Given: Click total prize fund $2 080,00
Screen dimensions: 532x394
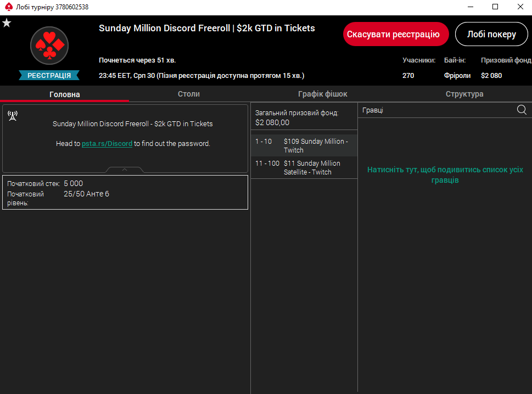Looking at the screenshot, I should click(272, 122).
